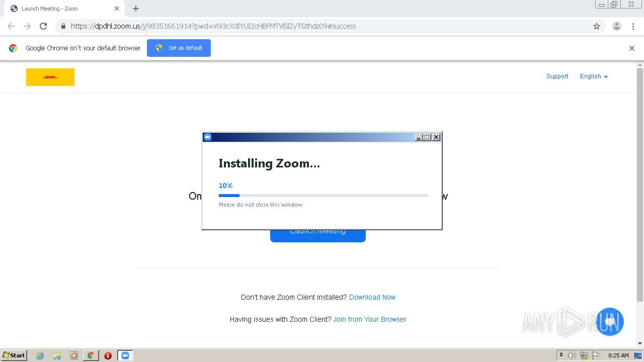The height and width of the screenshot is (362, 644).
Task: Open the Chrome three-dot menu
Action: [633, 26]
